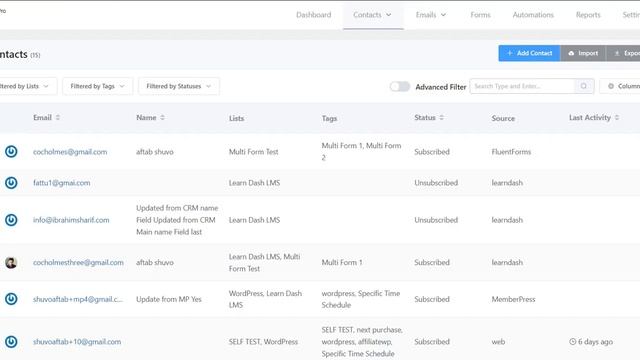Click the clock icon beside 6 days ago
640x360 pixels.
click(573, 342)
